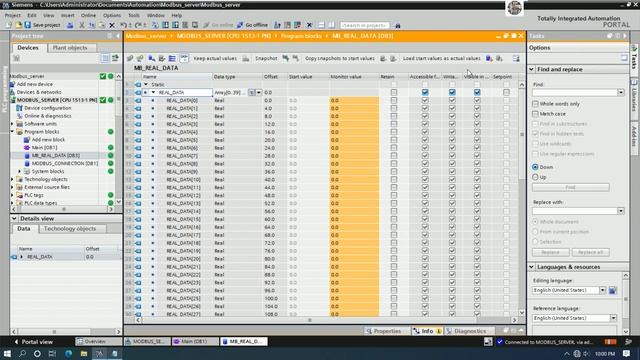Click the Find button in Find and replace
Viewport: 640px width, 360px height.
pyautogui.click(x=571, y=187)
